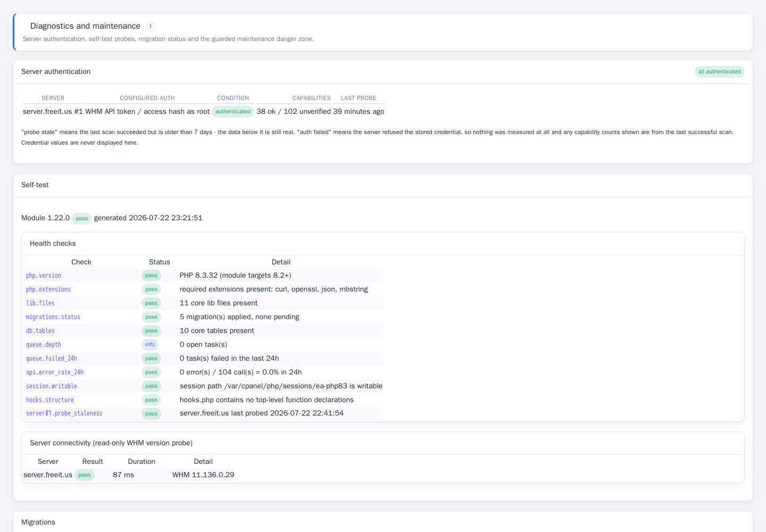
Task: Click the api.error_rate_24h check name
Action: 55,372
